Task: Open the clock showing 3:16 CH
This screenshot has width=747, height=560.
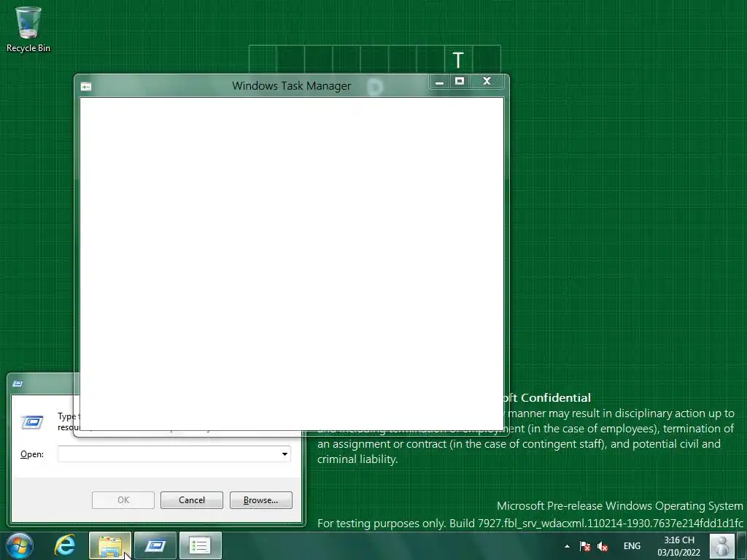Action: 679,546
